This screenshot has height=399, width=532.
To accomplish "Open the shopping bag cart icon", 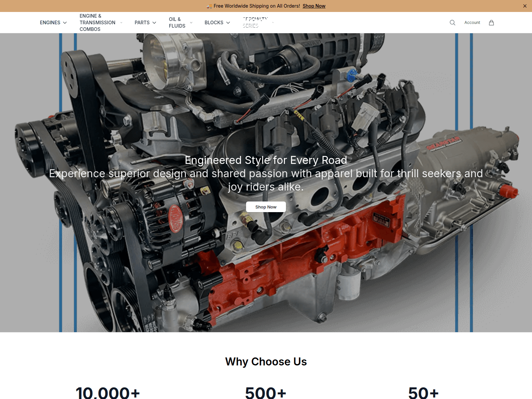I will (x=491, y=23).
